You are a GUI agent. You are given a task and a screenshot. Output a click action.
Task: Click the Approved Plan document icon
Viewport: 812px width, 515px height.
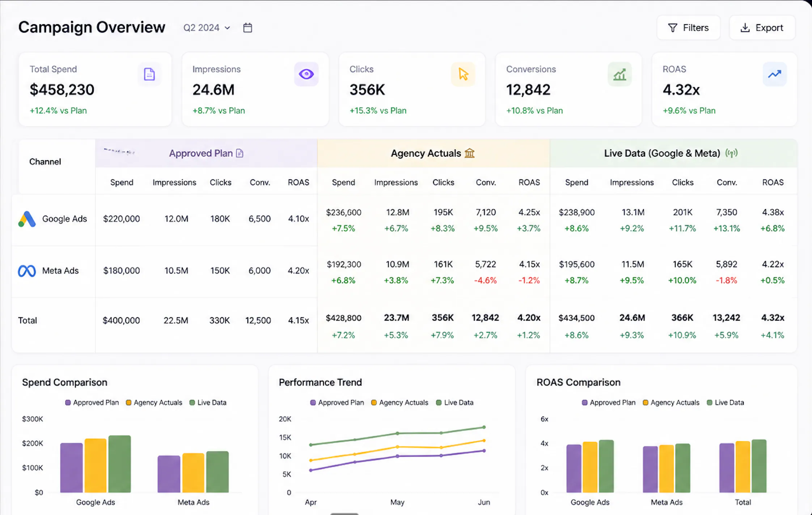(x=240, y=153)
